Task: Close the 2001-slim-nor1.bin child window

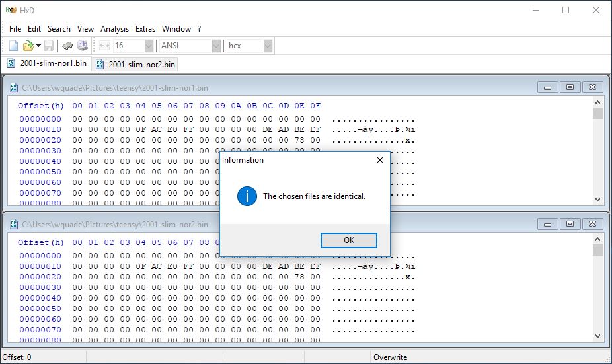Action: 592,87
